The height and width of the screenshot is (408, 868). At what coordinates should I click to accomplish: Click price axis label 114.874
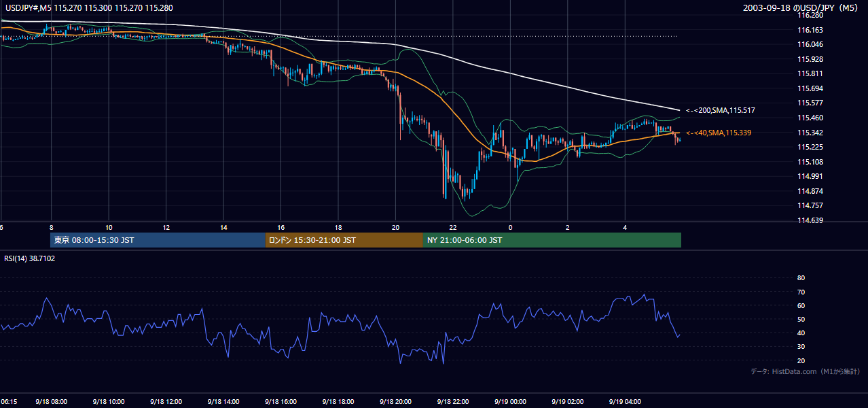click(810, 191)
